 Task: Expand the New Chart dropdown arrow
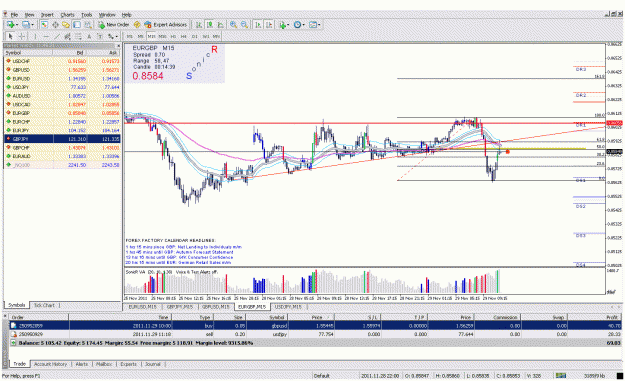coord(17,25)
